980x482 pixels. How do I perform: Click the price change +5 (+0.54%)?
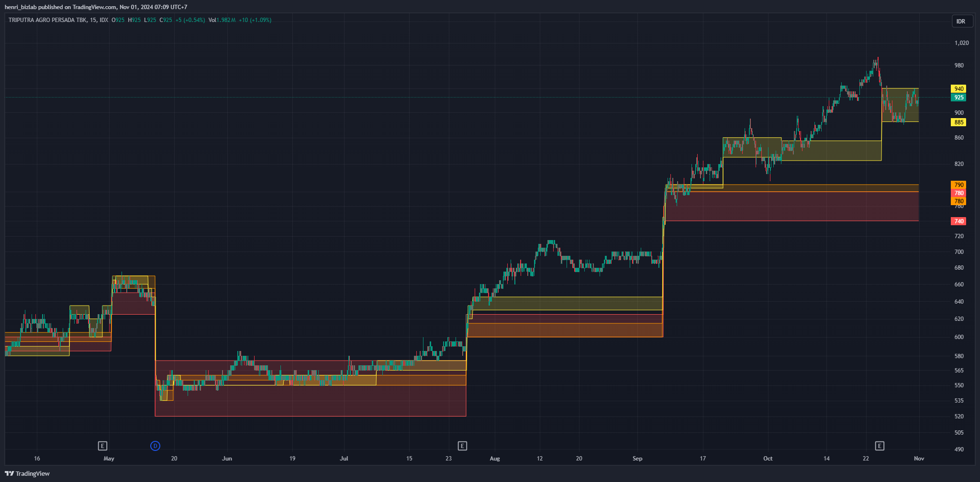pos(190,20)
